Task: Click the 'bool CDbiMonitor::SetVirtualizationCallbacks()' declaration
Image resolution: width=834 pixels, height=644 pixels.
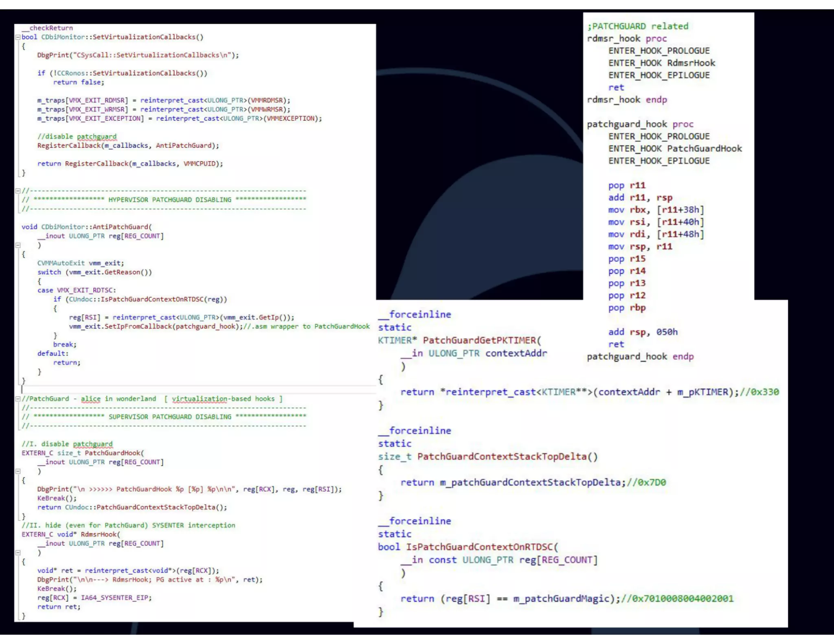Action: tap(112, 37)
